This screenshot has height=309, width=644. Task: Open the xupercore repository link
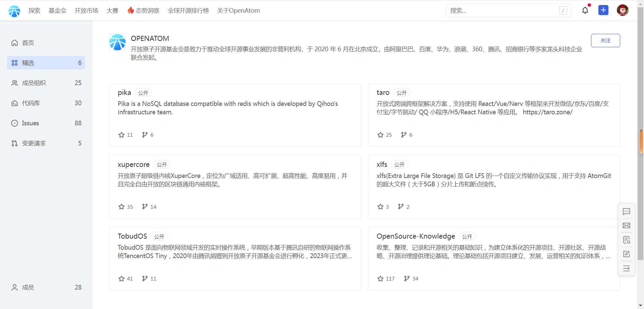pyautogui.click(x=133, y=165)
